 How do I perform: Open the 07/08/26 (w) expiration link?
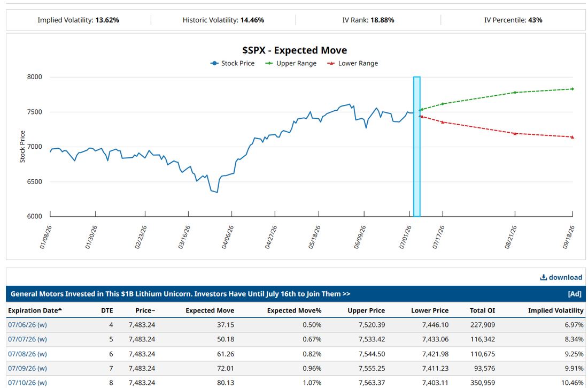(x=27, y=354)
